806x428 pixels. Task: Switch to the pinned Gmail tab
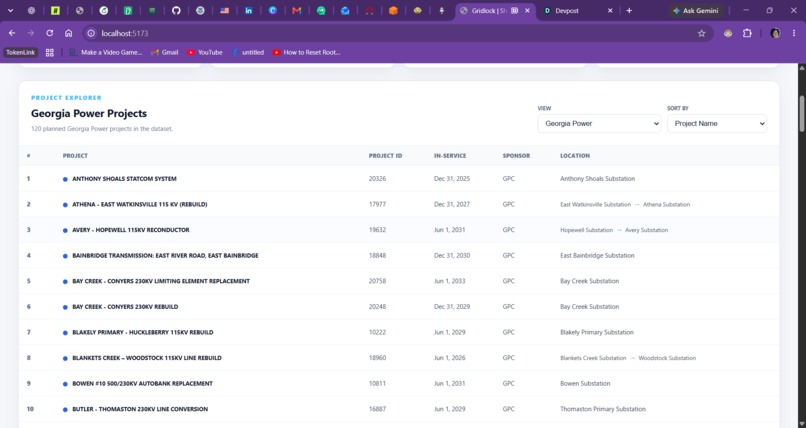[x=297, y=10]
